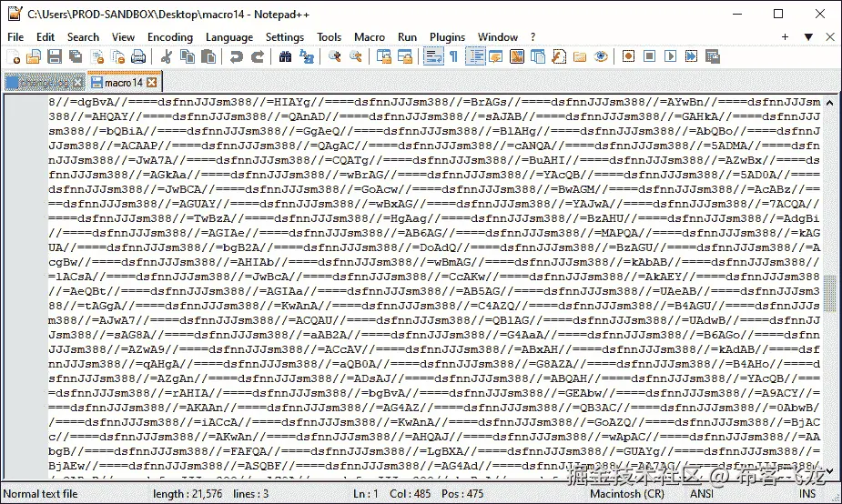The width and height of the screenshot is (842, 504).
Task: Click the plus button in menu bar
Action: pyautogui.click(x=785, y=36)
